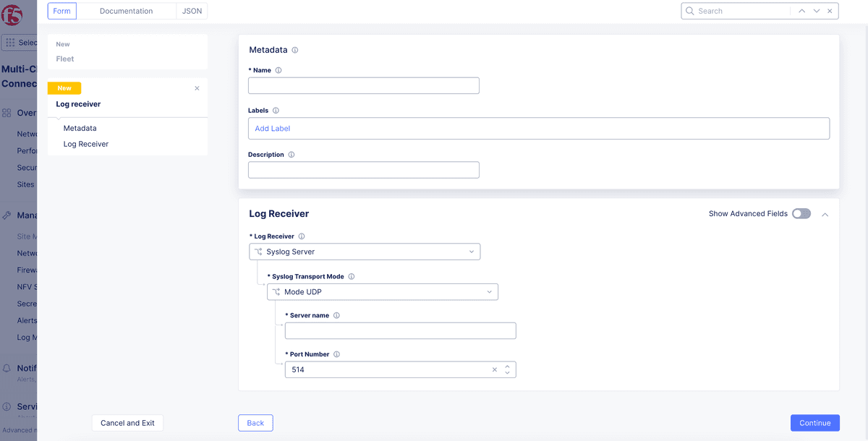Collapse the Log Receiver section chevron

click(825, 214)
